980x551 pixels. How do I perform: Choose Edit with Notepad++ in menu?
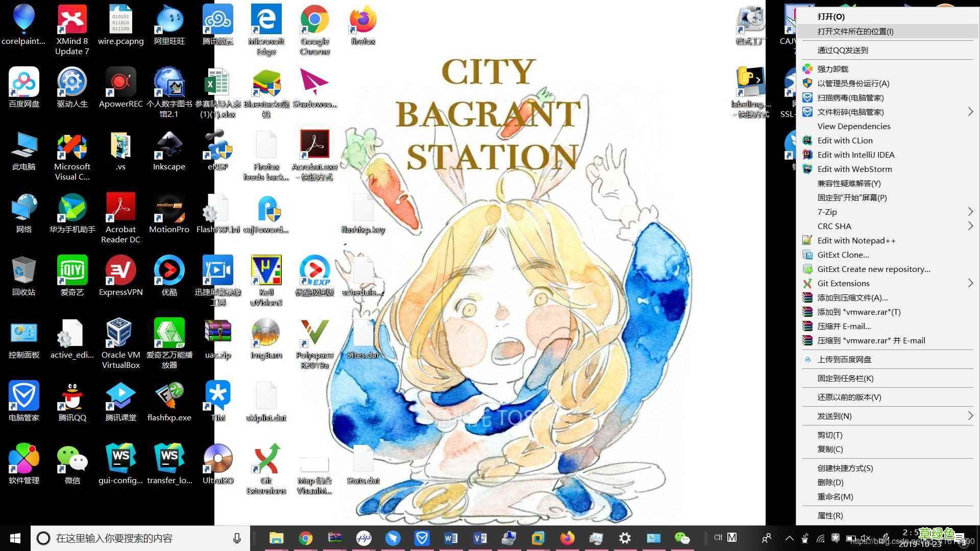coord(887,240)
